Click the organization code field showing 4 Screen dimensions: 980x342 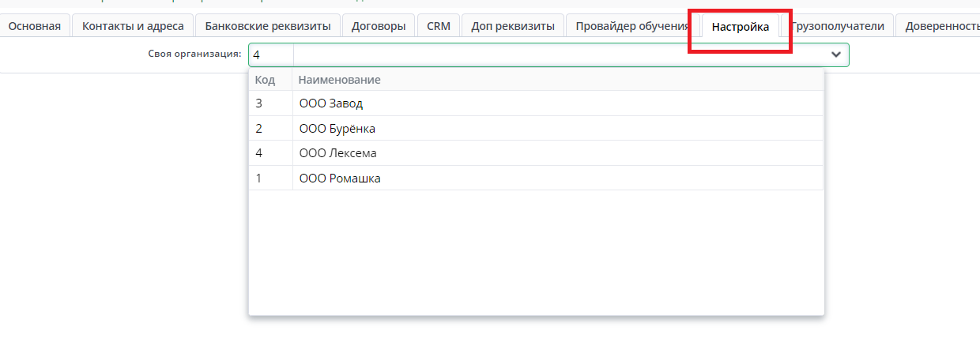270,54
